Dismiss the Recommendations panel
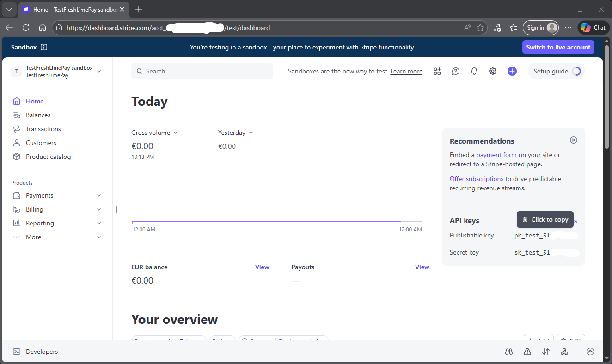The image size is (612, 364). [x=574, y=140]
